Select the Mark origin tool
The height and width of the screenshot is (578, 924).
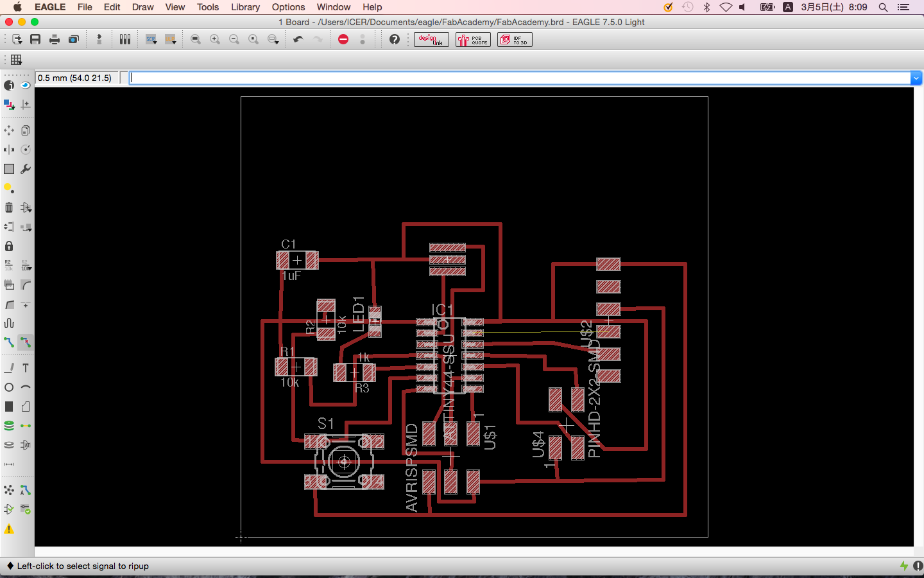pyautogui.click(x=26, y=104)
